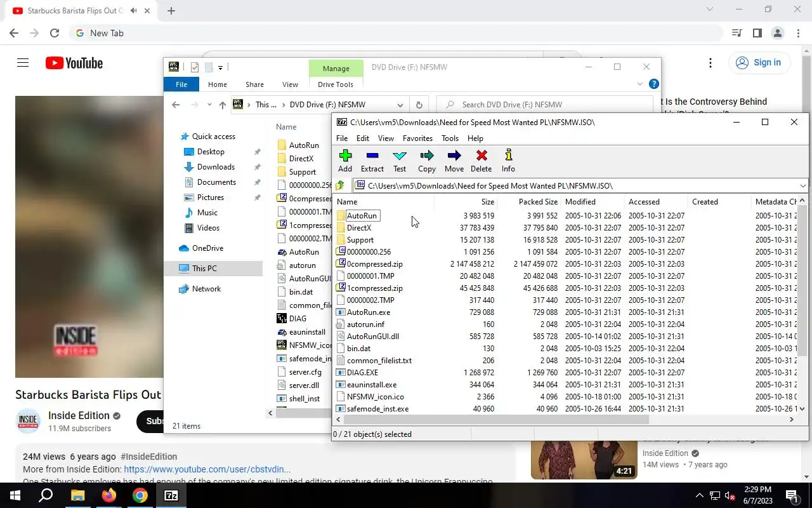Open Chrome profile avatar
The width and height of the screenshot is (812, 508).
(778, 33)
